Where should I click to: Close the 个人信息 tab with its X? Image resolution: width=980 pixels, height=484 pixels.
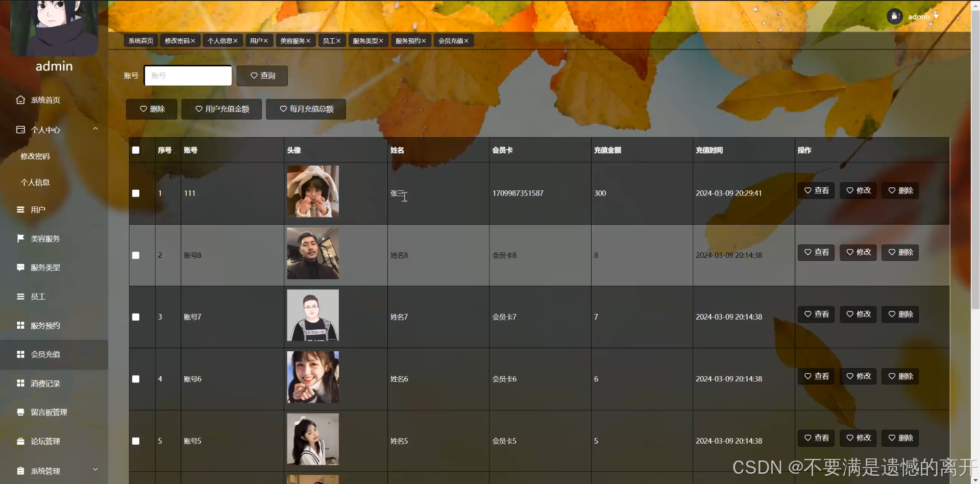coord(235,41)
